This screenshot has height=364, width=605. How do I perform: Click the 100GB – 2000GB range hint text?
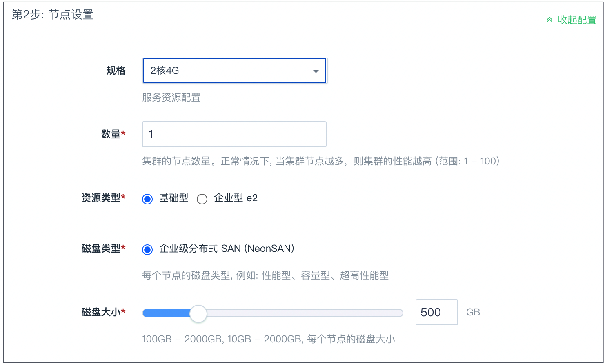269,339
